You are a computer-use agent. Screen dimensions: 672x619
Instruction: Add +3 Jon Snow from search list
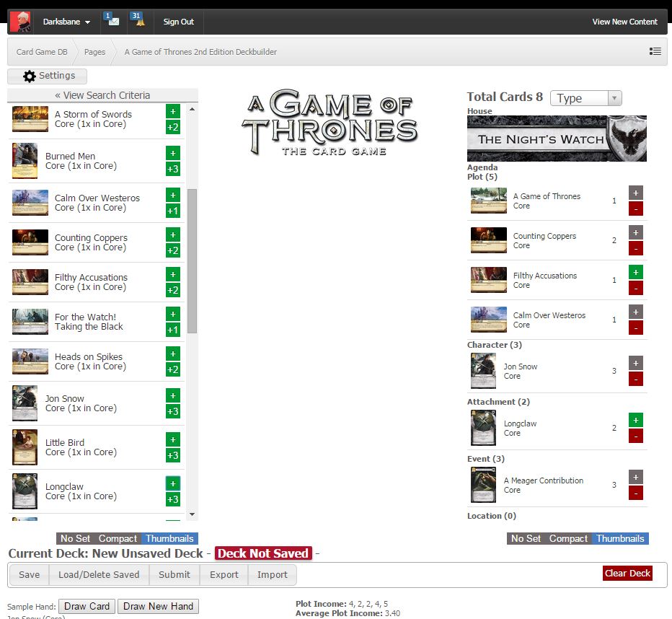click(x=173, y=411)
